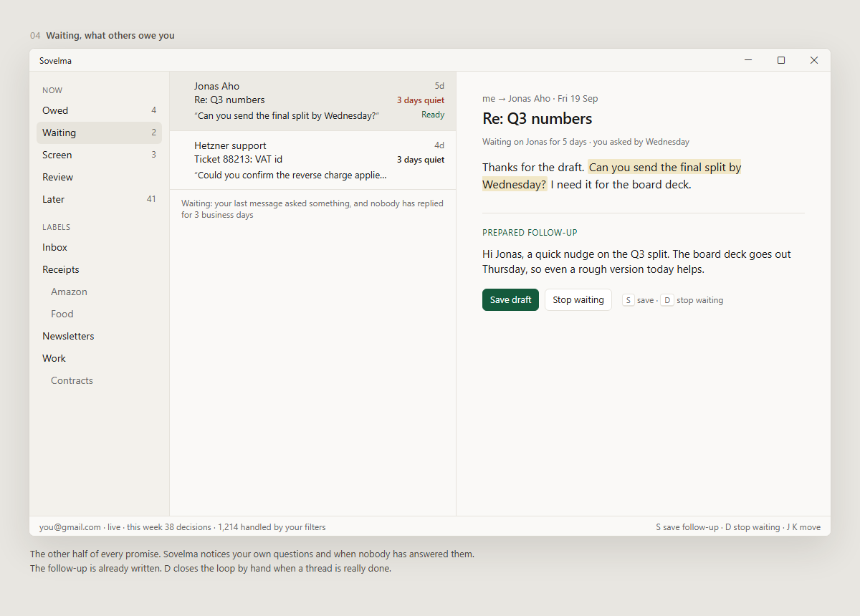Select the Jonas Aho Q3 numbers thread
Image resolution: width=860 pixels, height=616 pixels.
[312, 101]
